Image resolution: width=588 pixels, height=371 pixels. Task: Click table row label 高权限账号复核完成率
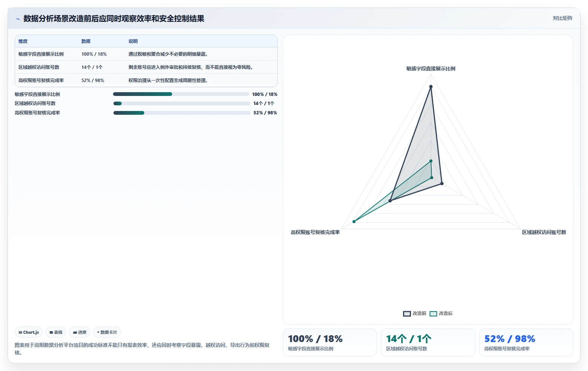(x=41, y=81)
